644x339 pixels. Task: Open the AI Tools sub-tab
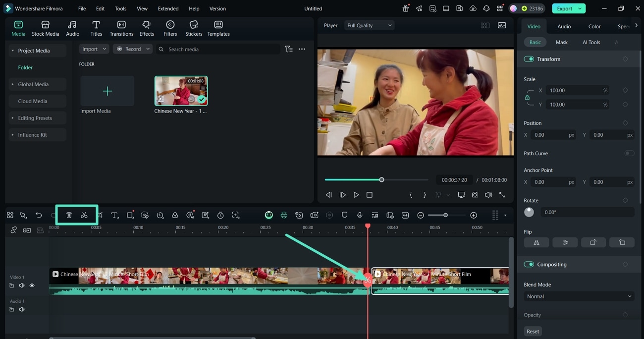point(591,42)
